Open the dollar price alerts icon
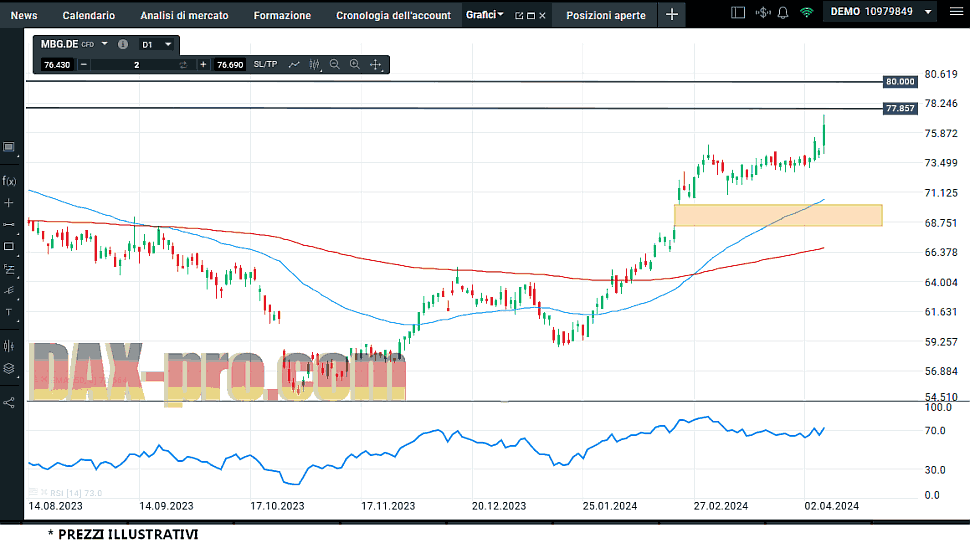The height and width of the screenshot is (543, 970). 763,12
